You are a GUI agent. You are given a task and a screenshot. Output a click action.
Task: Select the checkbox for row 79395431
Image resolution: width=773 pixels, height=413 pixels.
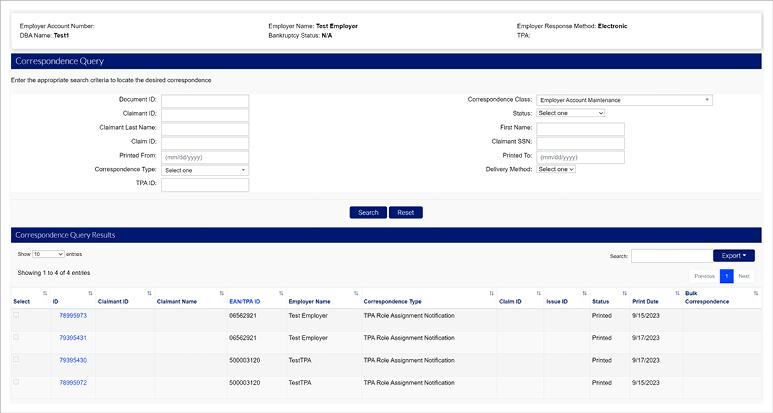(16, 338)
